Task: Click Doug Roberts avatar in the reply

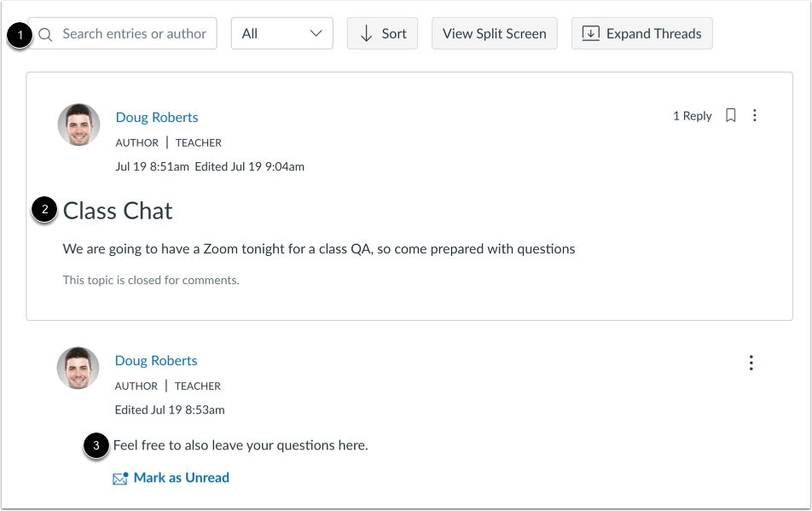Action: click(78, 368)
